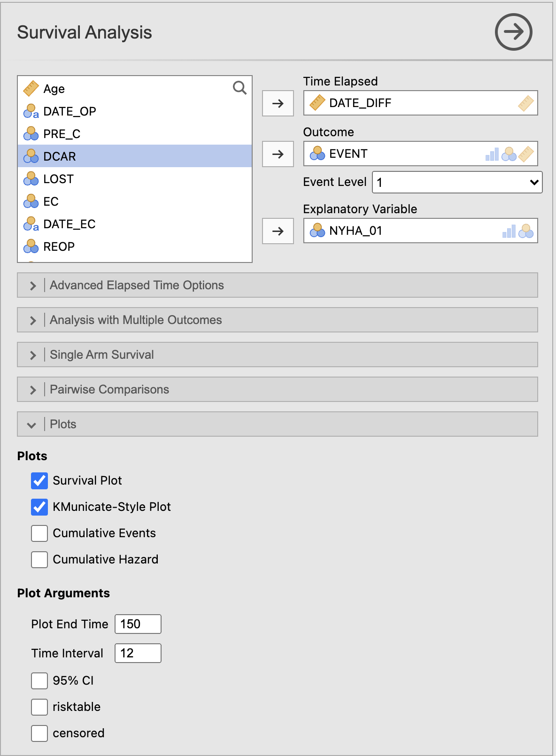Click the ruler icon beside Age

click(31, 88)
